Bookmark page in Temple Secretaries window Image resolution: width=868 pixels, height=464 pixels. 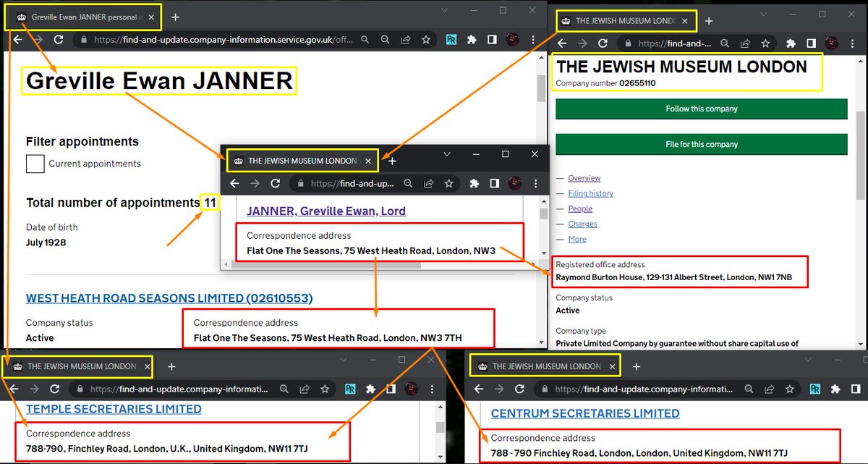(325, 389)
